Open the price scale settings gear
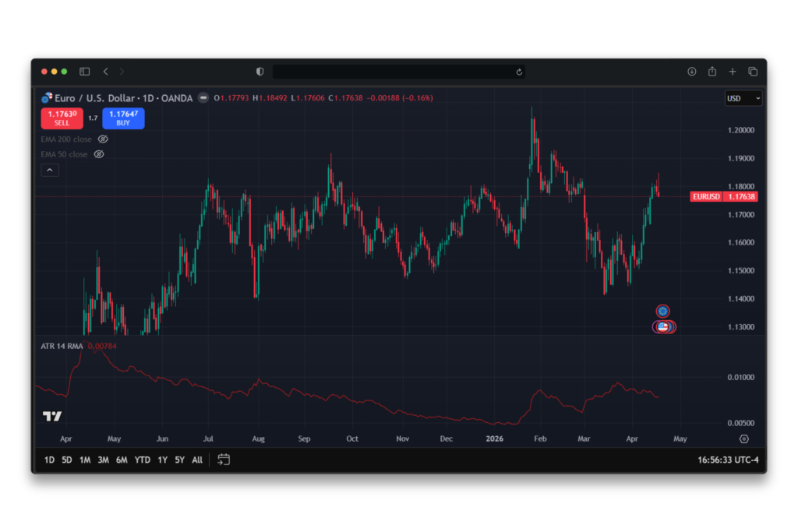 745,439
